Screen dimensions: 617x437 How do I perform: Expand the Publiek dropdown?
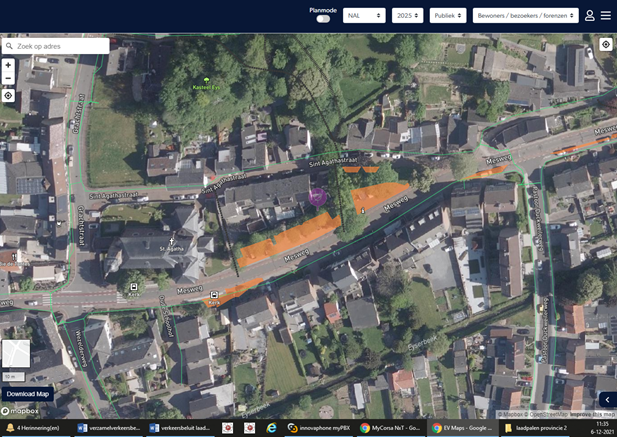pos(448,16)
